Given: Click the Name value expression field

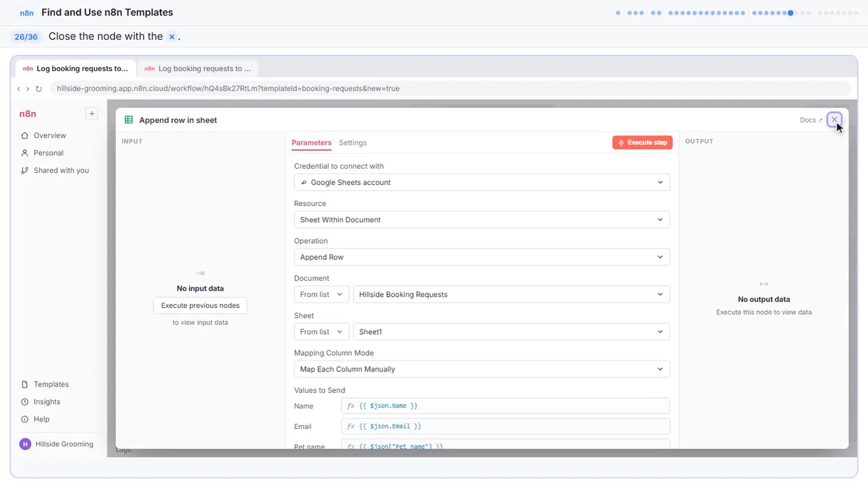Looking at the screenshot, I should click(505, 406).
